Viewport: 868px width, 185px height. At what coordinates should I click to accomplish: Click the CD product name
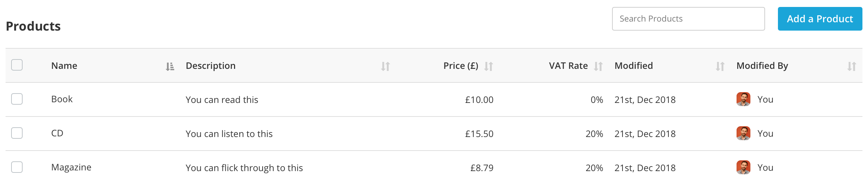point(57,134)
